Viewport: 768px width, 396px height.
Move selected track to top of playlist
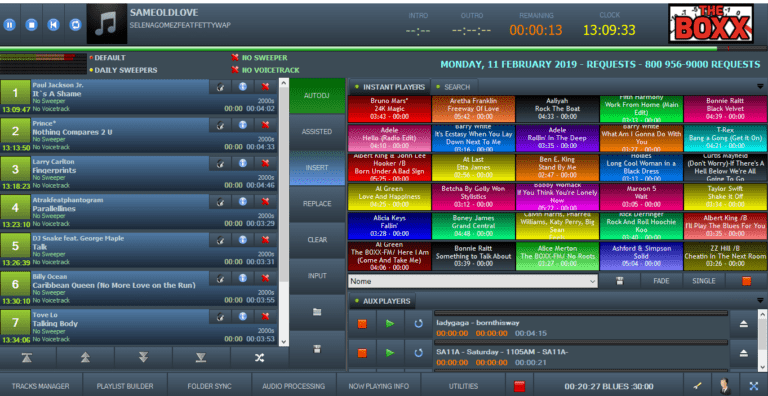[27, 358]
